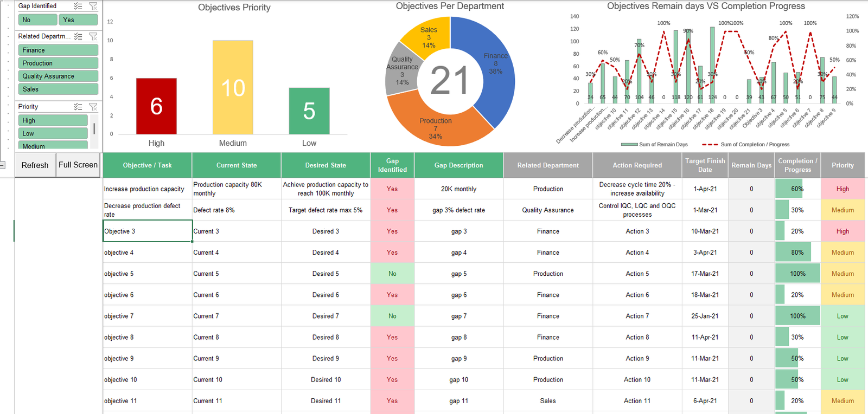868x414 pixels.
Task: Click the Current State column header
Action: coord(237,165)
